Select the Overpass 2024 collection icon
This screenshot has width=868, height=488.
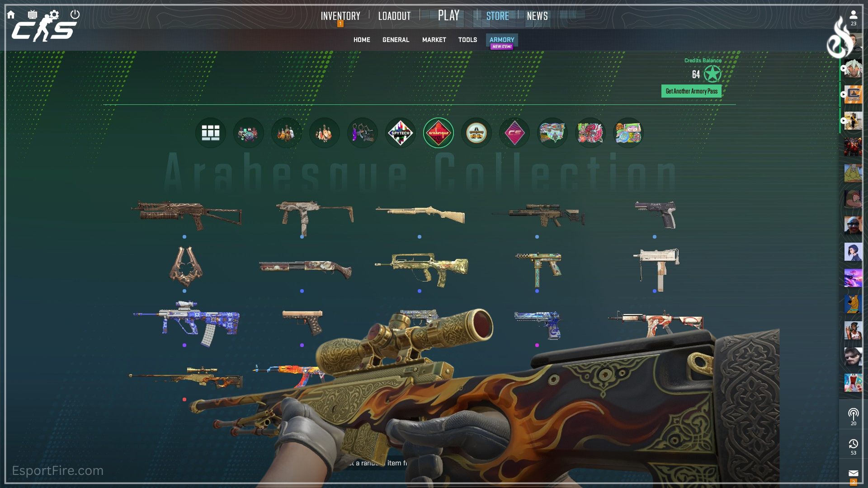(x=476, y=133)
